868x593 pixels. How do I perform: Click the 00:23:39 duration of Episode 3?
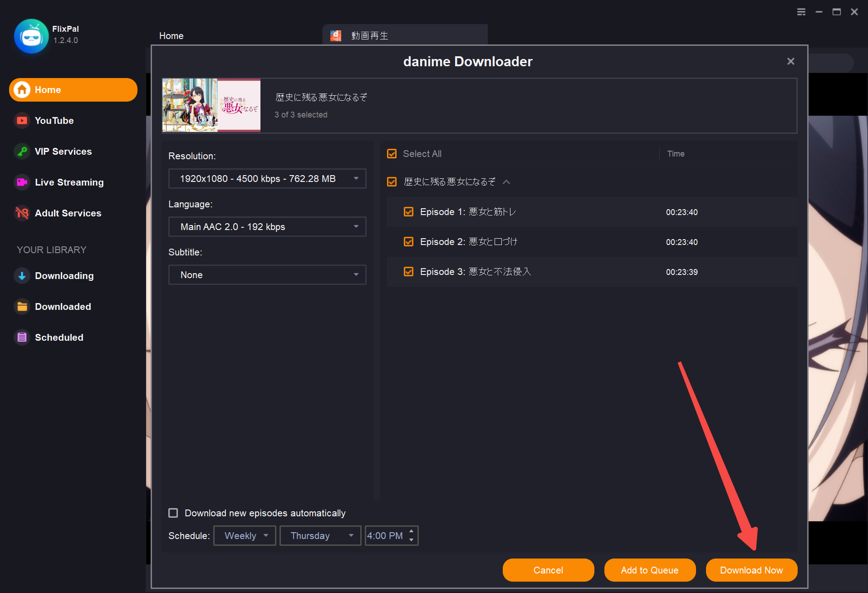point(682,272)
